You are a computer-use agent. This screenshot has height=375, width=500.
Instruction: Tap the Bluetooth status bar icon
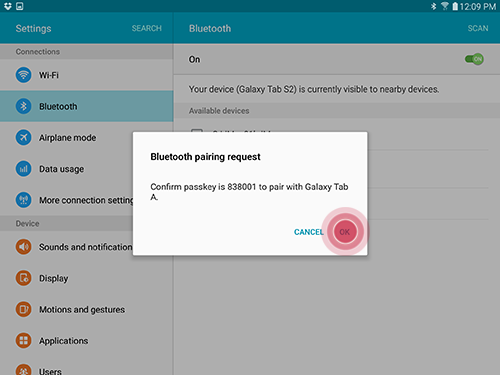click(434, 6)
